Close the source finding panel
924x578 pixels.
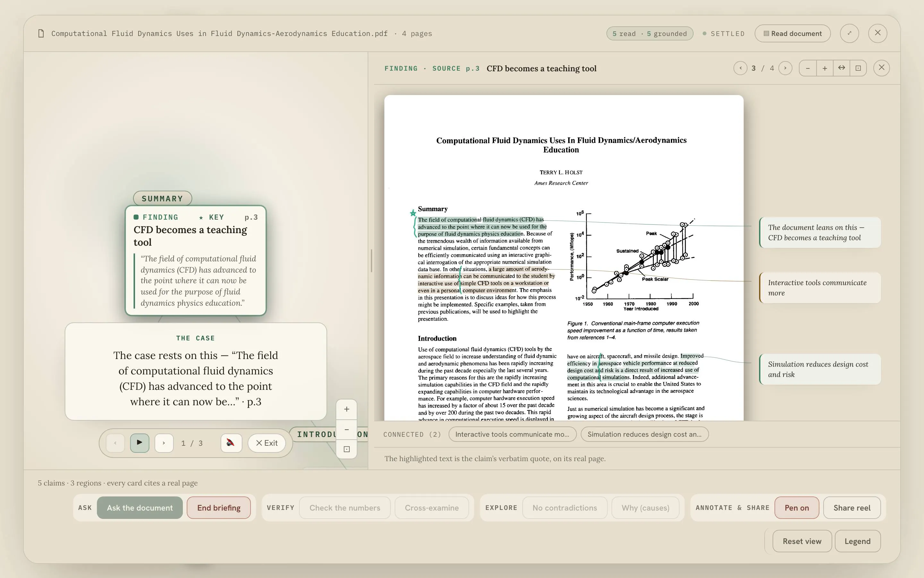click(881, 68)
